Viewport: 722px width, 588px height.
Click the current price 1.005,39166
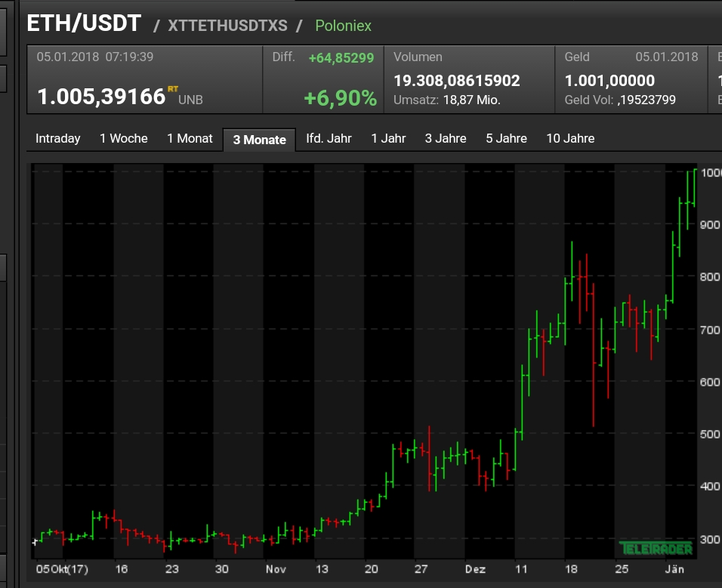click(x=101, y=97)
